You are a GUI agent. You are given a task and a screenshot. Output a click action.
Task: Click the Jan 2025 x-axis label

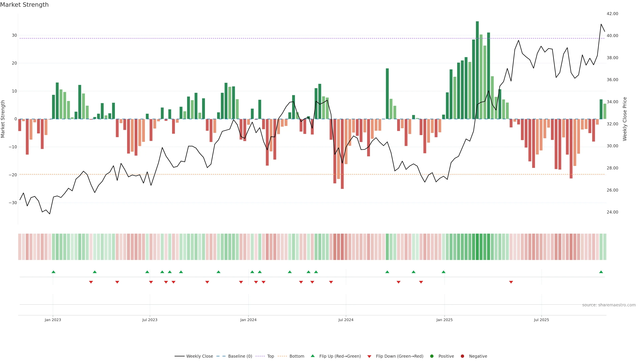(444, 320)
